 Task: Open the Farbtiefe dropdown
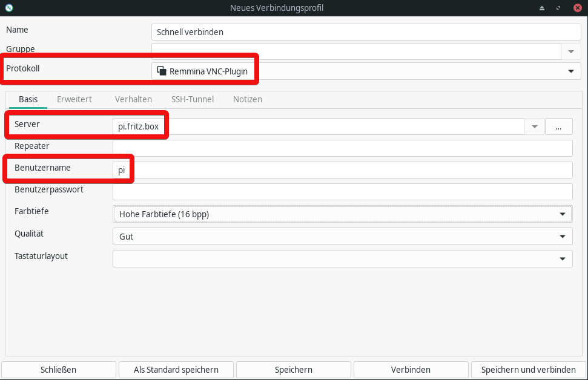coord(342,214)
